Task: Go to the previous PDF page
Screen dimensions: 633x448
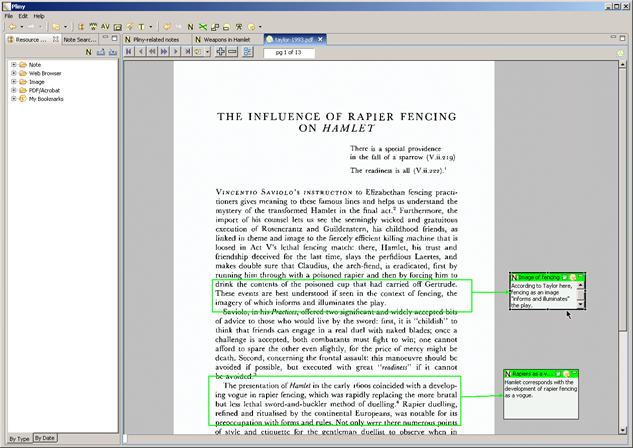Action: point(140,52)
